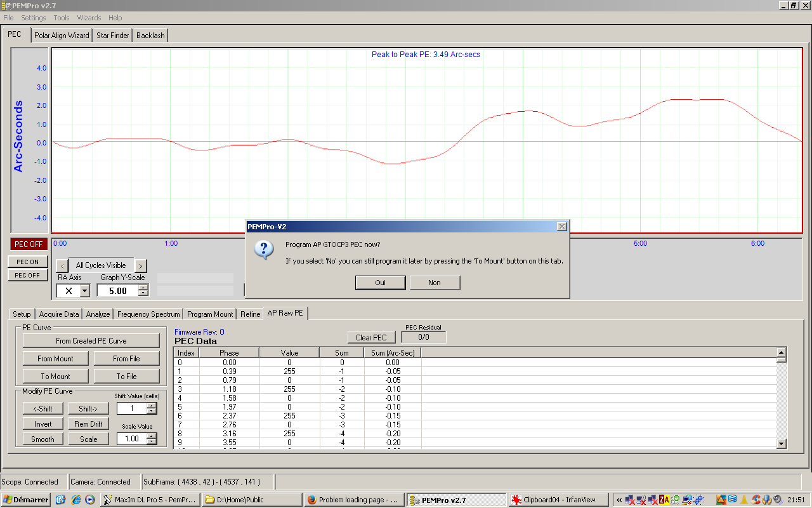Screen dimensions: 812x508
Task: Click the To File button
Action: [x=126, y=377]
